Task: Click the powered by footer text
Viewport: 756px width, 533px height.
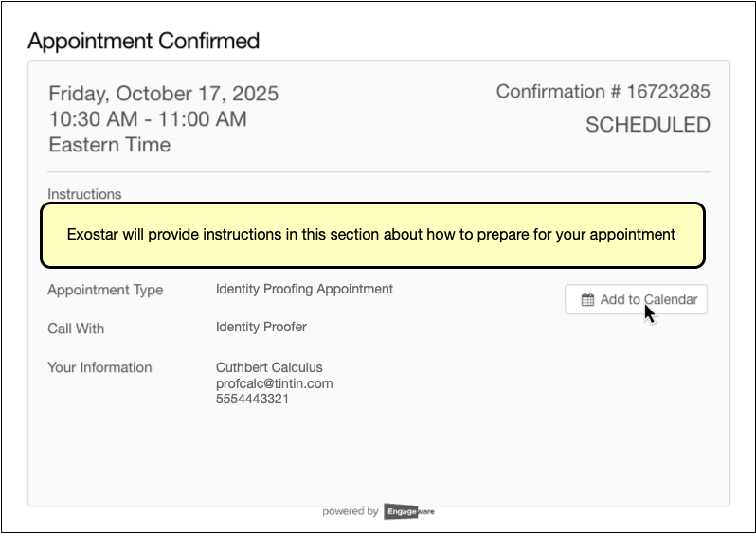Action: (350, 511)
